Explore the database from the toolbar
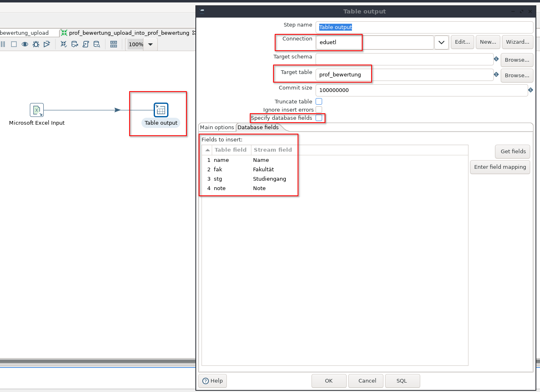Screen dimensions: 540x392 (x=97, y=44)
